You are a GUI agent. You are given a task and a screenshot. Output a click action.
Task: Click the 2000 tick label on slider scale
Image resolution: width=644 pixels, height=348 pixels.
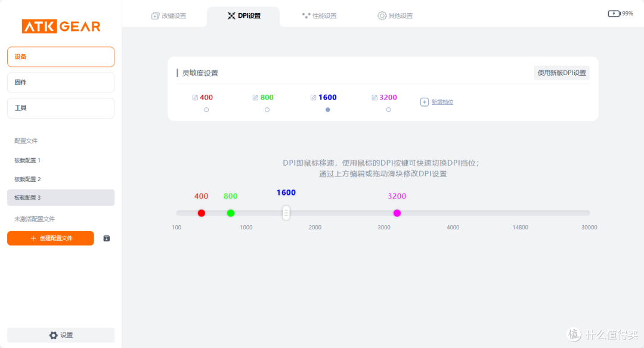(x=315, y=228)
